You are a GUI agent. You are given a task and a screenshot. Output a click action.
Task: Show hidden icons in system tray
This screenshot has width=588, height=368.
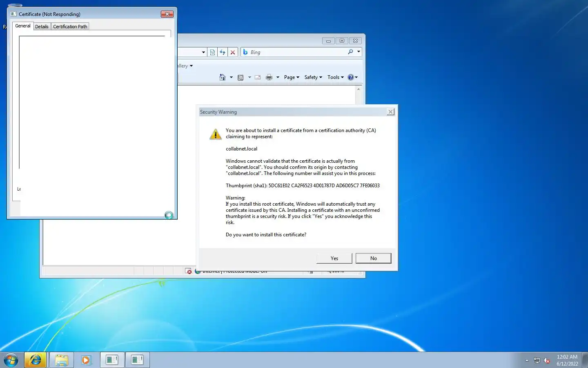527,361
